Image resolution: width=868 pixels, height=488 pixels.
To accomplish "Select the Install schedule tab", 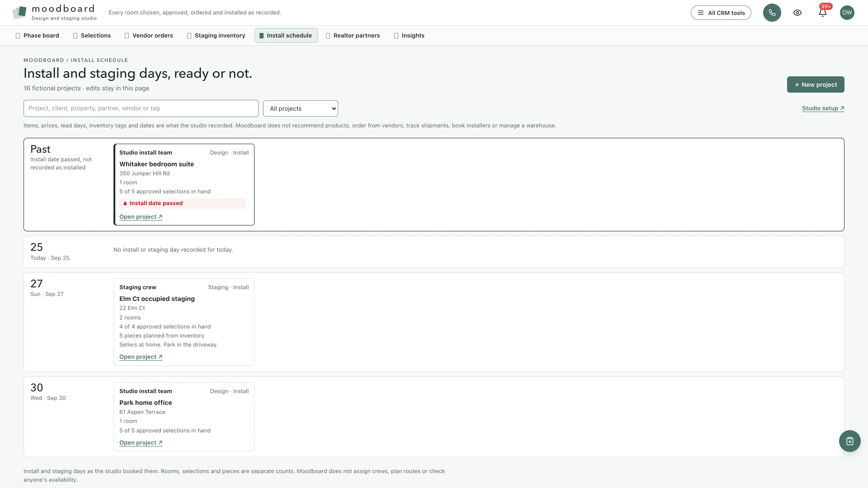I will pyautogui.click(x=286, y=35).
